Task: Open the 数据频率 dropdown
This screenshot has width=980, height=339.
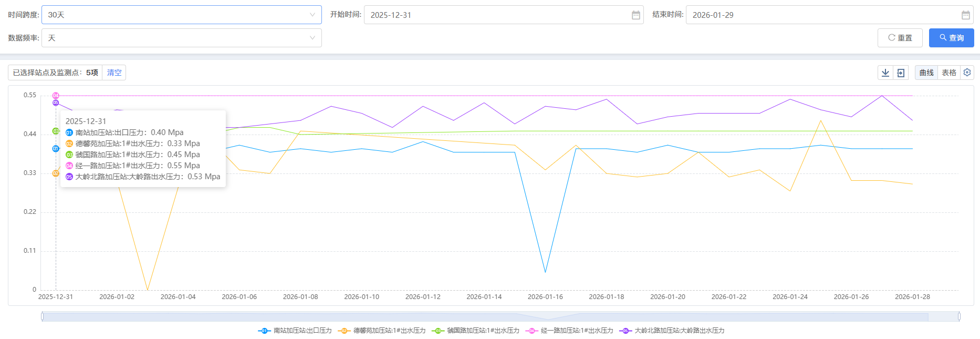Action: point(181,38)
